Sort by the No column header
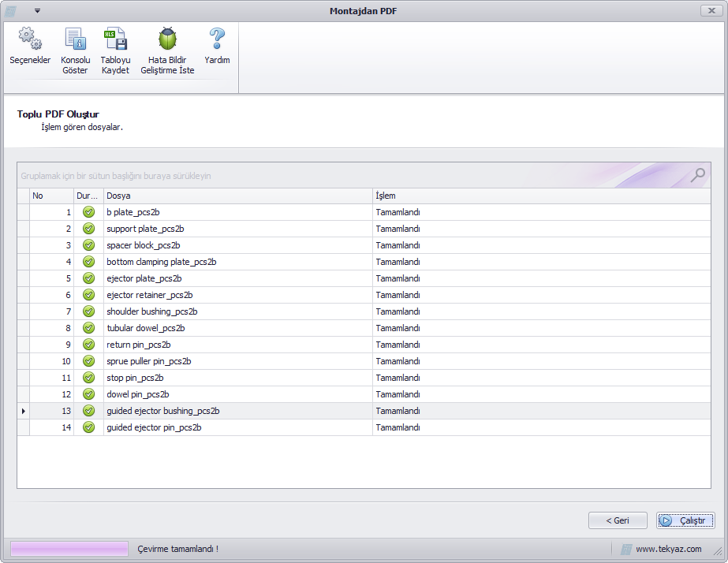Screen dimensions: 728x563 coord(51,196)
